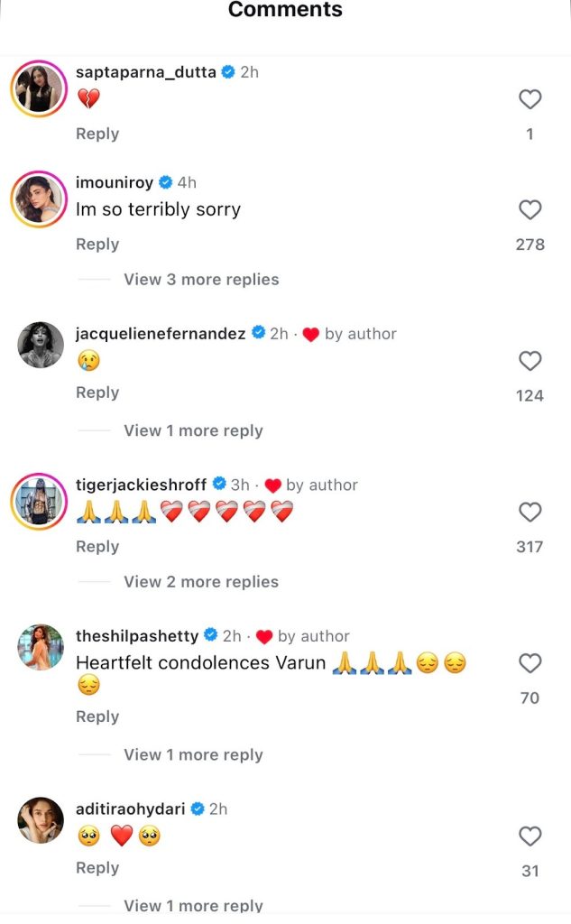Open saptaparna_dutta's profile picture

pyautogui.click(x=40, y=88)
